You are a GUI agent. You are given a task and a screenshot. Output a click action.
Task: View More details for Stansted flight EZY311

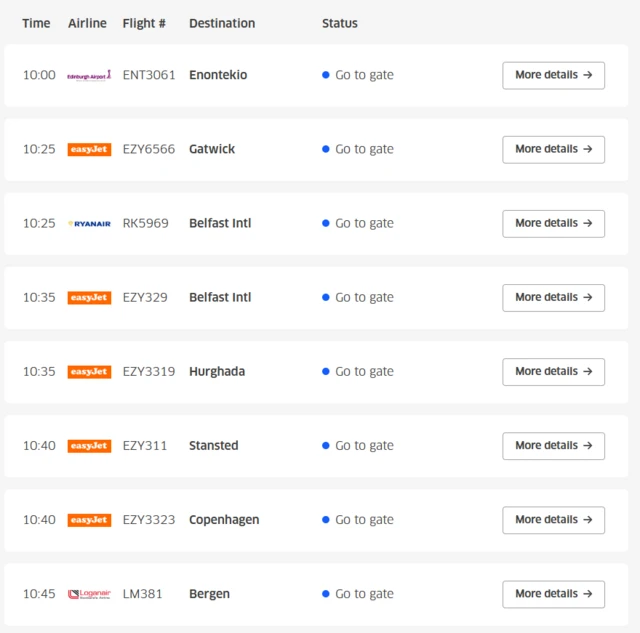tap(553, 446)
